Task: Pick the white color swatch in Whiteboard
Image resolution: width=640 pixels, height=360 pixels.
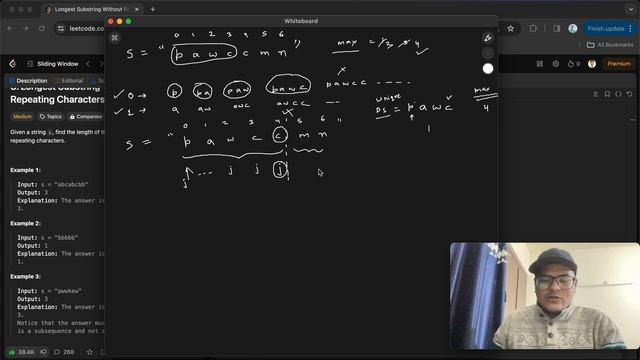Action: pos(488,69)
